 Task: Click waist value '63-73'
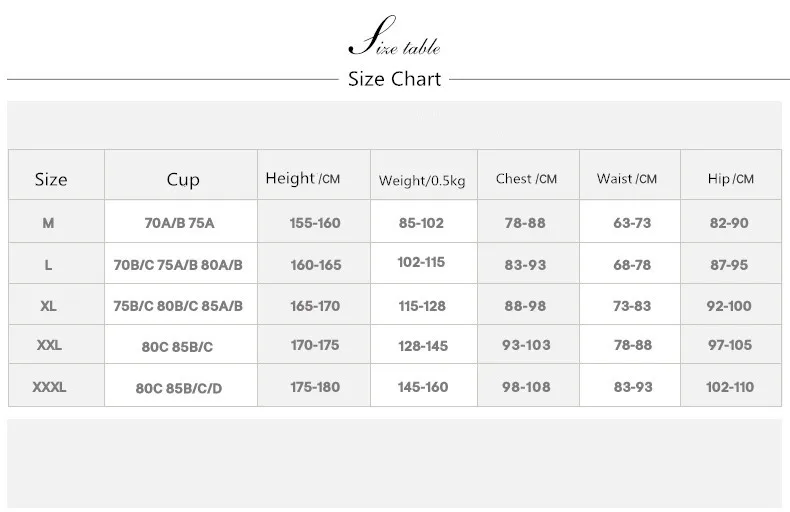[632, 223]
